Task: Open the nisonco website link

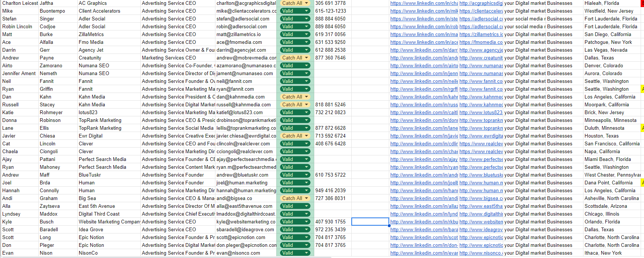Action: point(481,253)
